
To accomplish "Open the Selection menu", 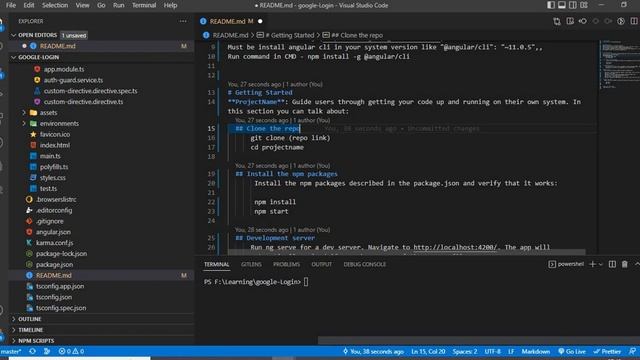I will [x=55, y=5].
